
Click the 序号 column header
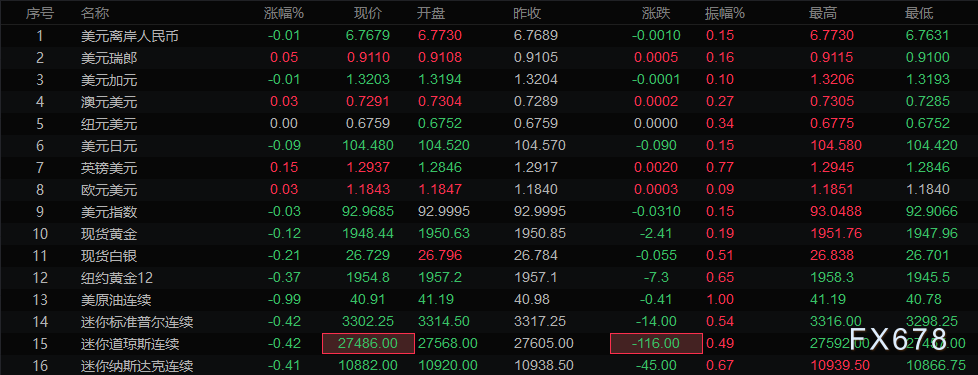click(x=39, y=13)
